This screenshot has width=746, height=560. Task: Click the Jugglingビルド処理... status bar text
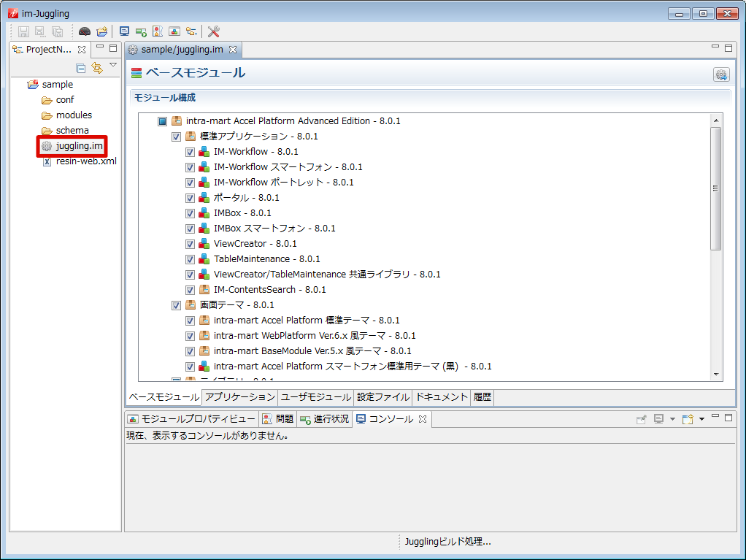[447, 542]
